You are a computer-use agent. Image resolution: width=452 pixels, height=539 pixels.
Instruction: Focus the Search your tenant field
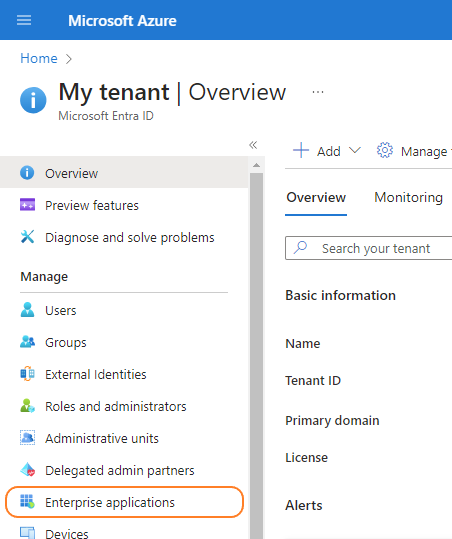[x=369, y=248]
